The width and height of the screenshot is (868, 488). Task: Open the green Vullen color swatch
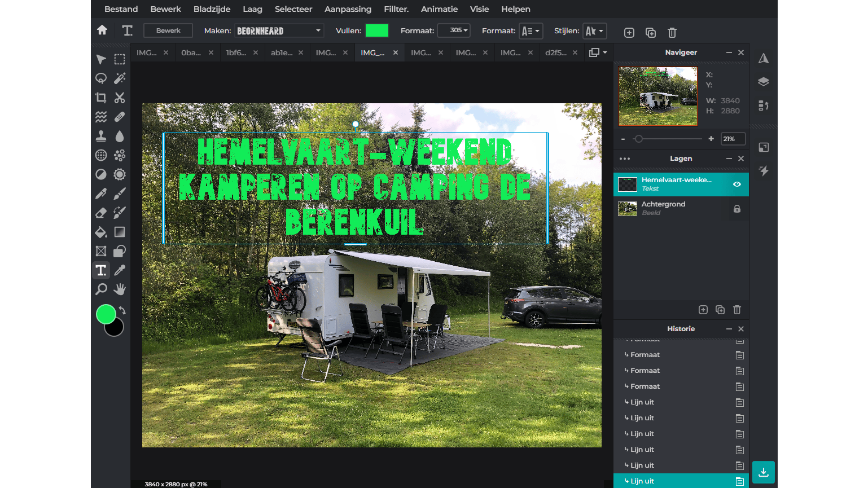click(x=377, y=30)
